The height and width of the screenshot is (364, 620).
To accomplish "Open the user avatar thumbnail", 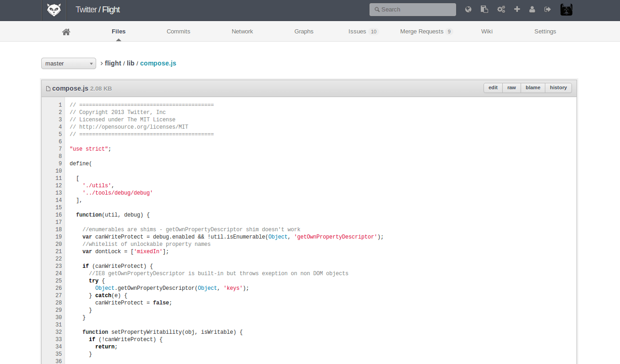I will 566,10.
